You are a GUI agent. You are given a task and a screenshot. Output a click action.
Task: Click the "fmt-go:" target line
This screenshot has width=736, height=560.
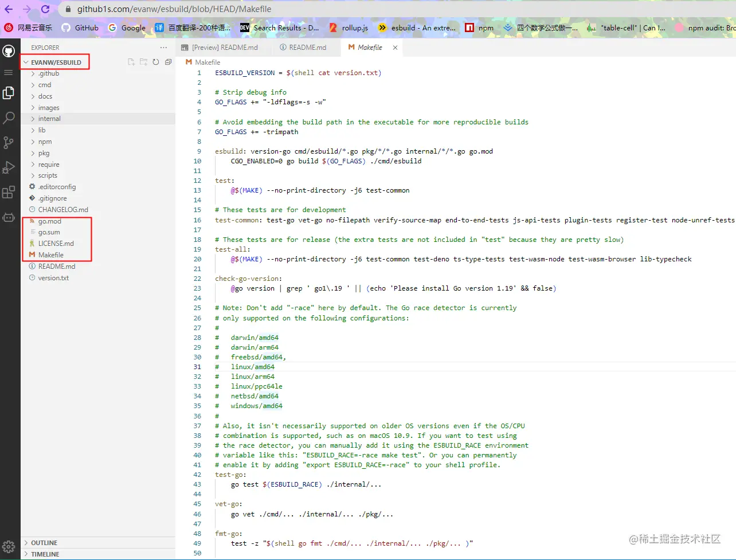[229, 534]
